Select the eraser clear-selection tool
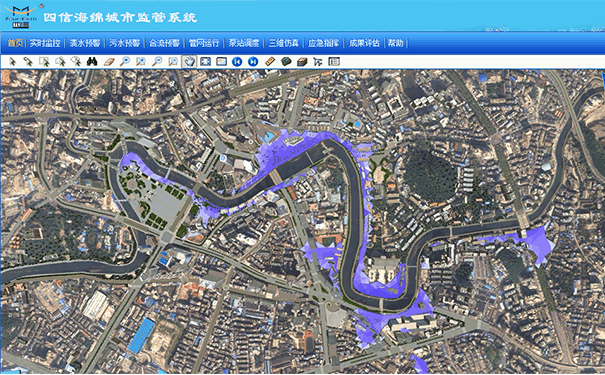Image resolution: width=605 pixels, height=375 pixels. point(109,62)
